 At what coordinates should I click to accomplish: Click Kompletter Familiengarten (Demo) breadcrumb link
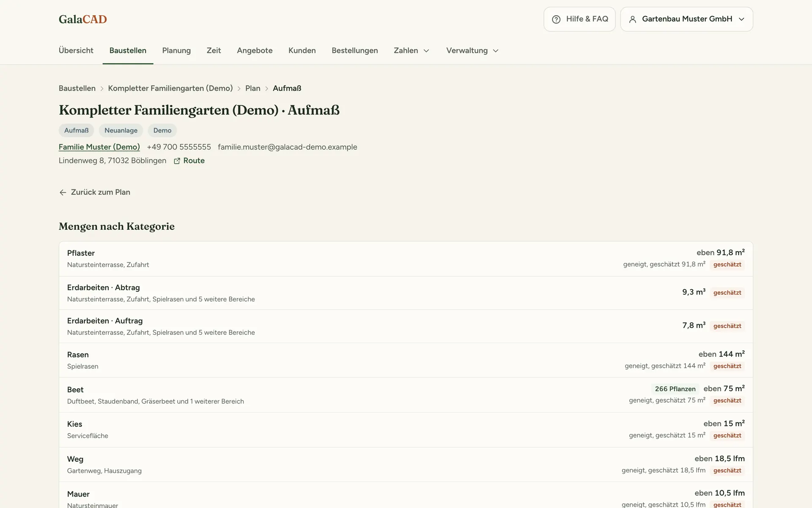tap(170, 88)
